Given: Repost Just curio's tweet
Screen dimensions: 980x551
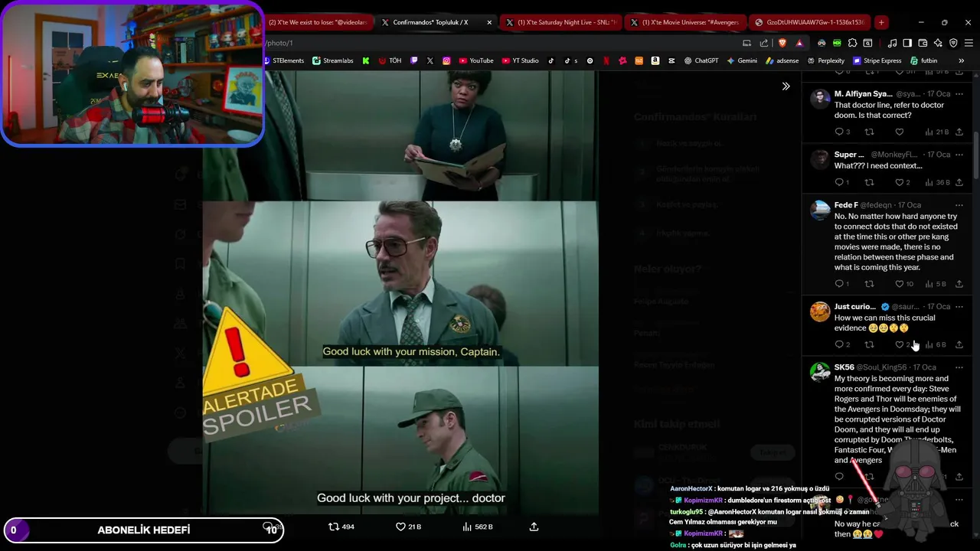Looking at the screenshot, I should point(869,344).
